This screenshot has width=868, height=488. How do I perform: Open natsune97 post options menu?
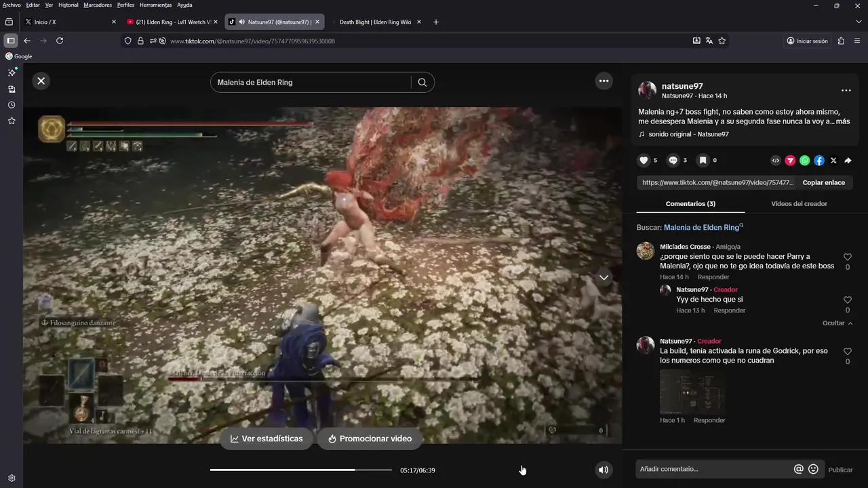[x=846, y=90]
